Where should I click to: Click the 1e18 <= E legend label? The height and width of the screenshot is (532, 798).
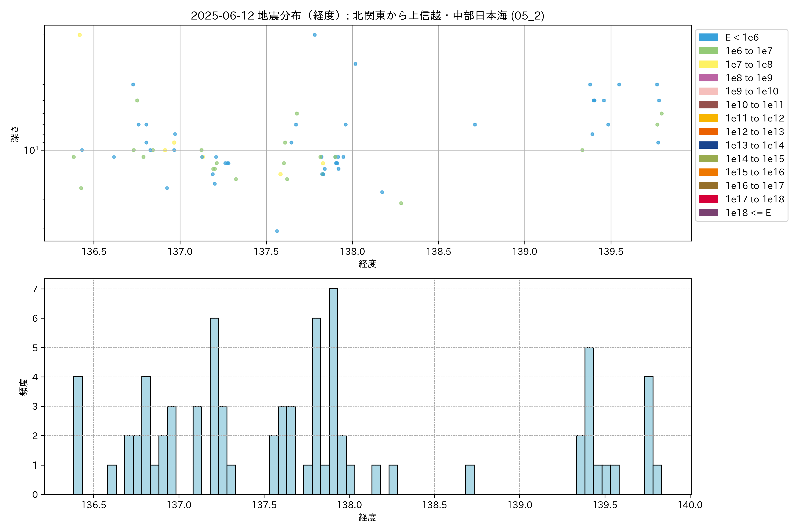point(748,213)
